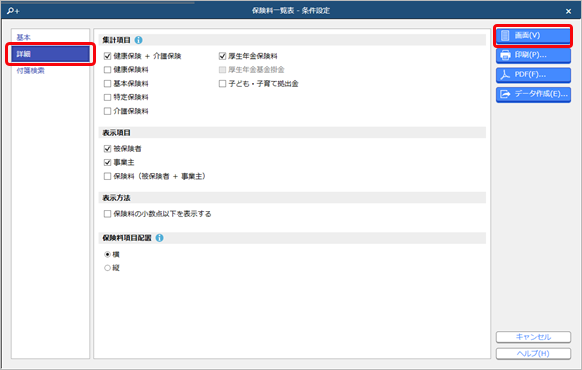
Task: Check the 子ども・子育て拠出金 option
Action: click(222, 84)
